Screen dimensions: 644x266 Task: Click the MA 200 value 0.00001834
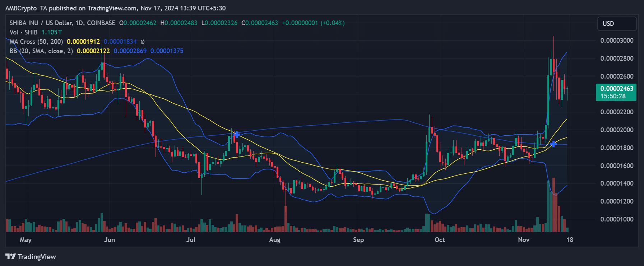pyautogui.click(x=120, y=42)
